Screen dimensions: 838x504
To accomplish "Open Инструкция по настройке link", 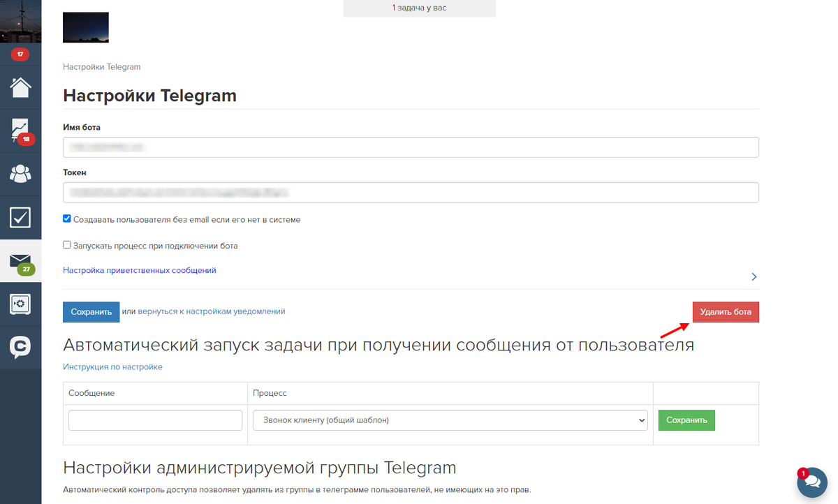I will 112,366.
